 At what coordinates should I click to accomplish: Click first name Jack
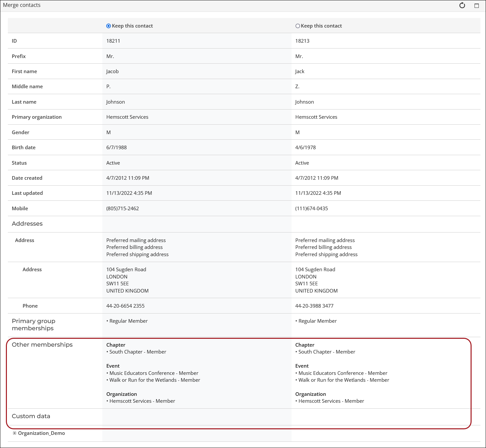300,71
